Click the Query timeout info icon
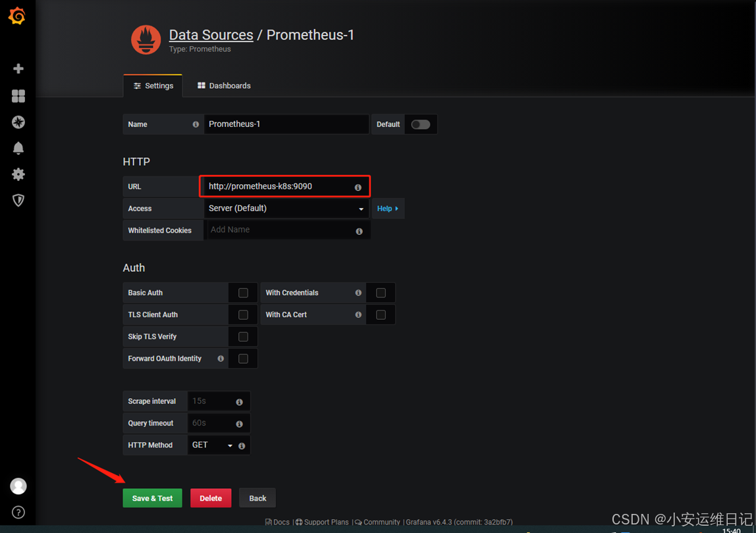This screenshot has width=756, height=533. pos(239,424)
